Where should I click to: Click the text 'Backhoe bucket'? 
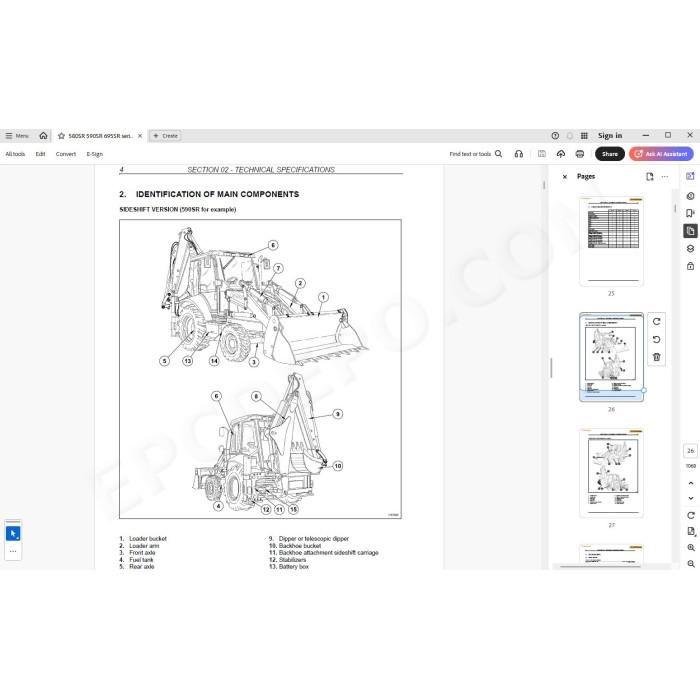point(300,546)
